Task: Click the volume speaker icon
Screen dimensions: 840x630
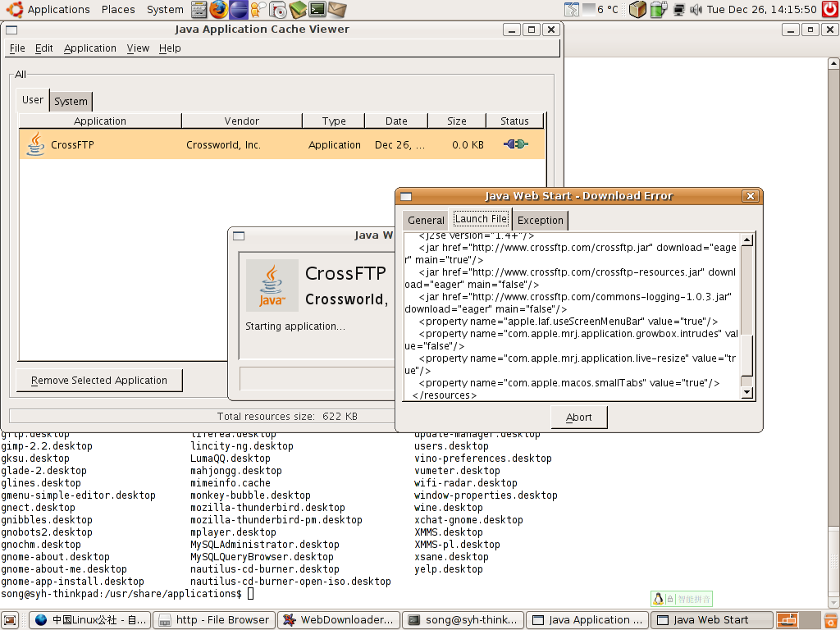Action: [696, 9]
